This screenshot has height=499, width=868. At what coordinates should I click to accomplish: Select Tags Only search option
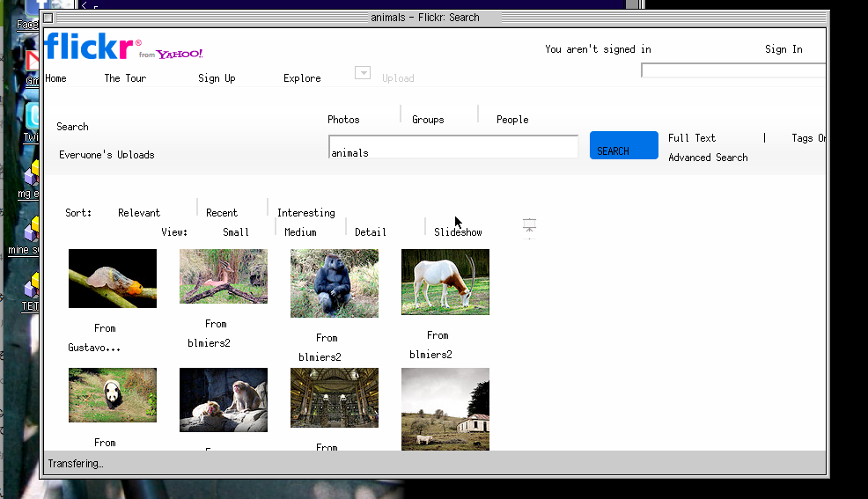point(808,138)
